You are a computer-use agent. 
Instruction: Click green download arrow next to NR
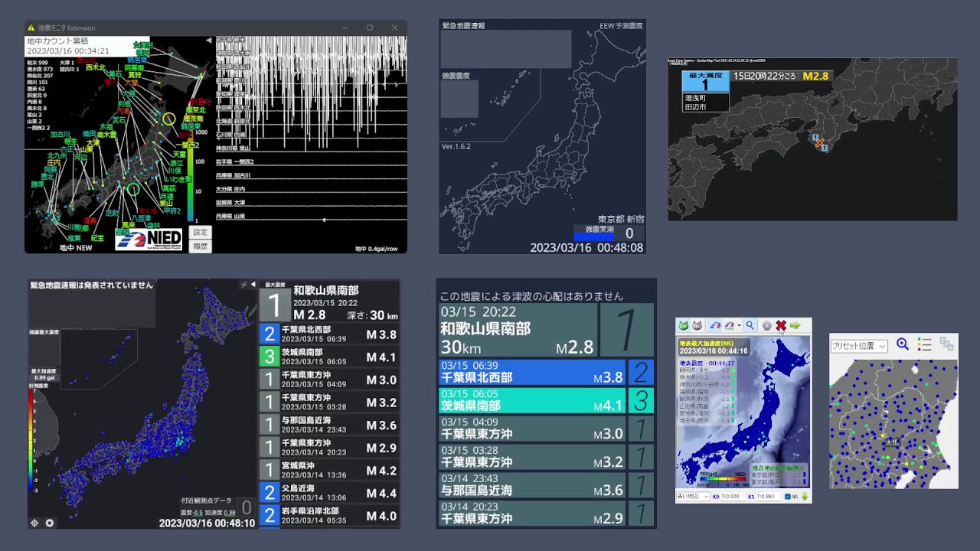(805, 496)
